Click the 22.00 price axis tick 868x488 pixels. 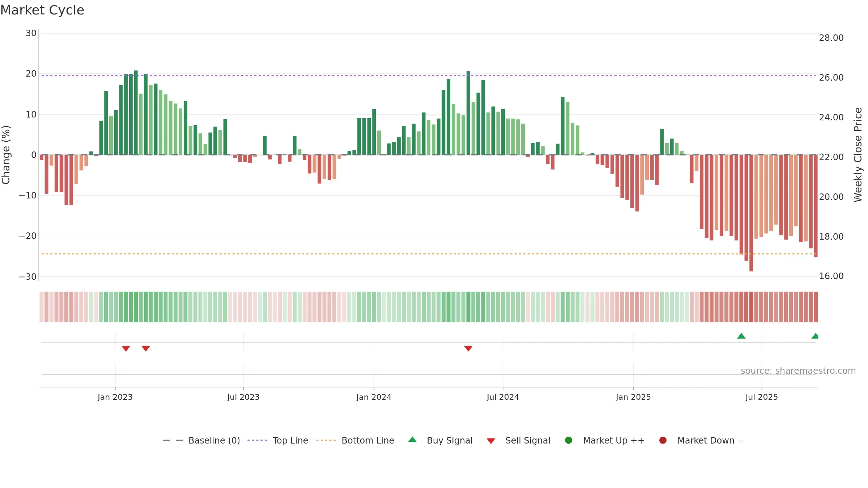831,157
